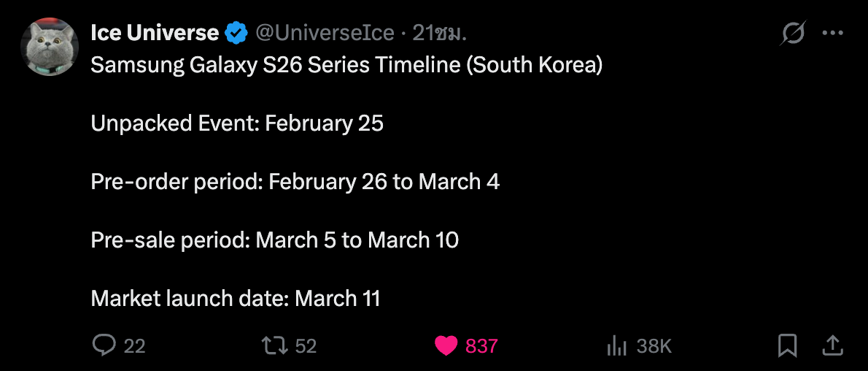Open the three-dot More options menu
Screen dimensions: 868x371
[832, 33]
